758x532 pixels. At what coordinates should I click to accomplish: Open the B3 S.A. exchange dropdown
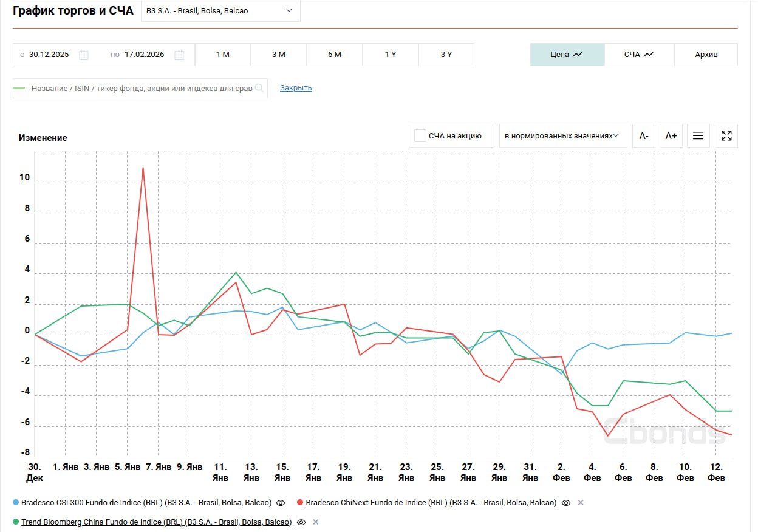pyautogui.click(x=220, y=11)
